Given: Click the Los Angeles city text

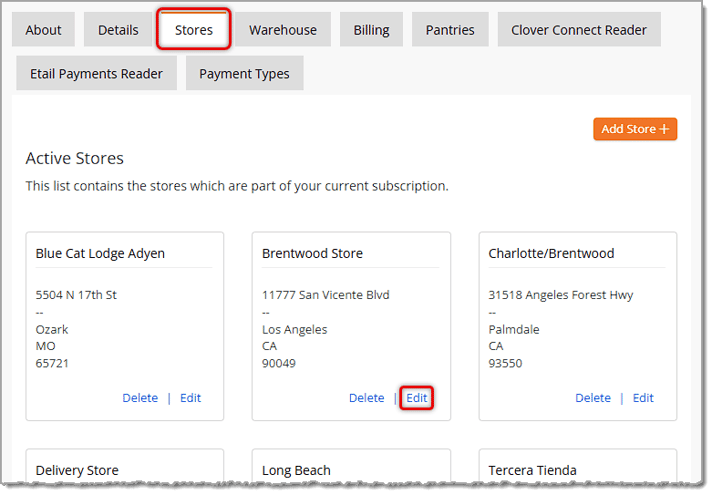Looking at the screenshot, I should 295,330.
